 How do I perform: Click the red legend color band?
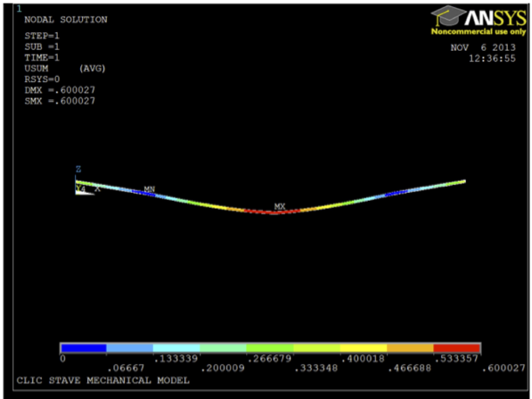457,348
